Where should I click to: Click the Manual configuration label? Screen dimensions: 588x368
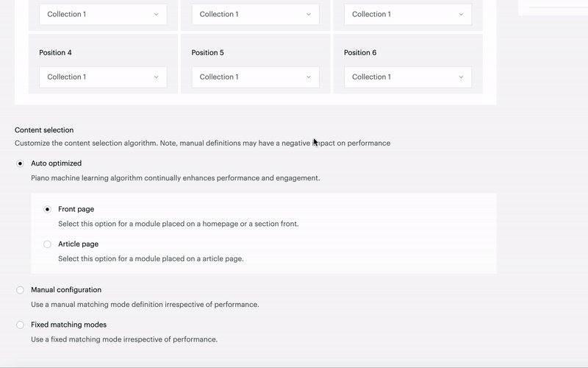(66, 290)
